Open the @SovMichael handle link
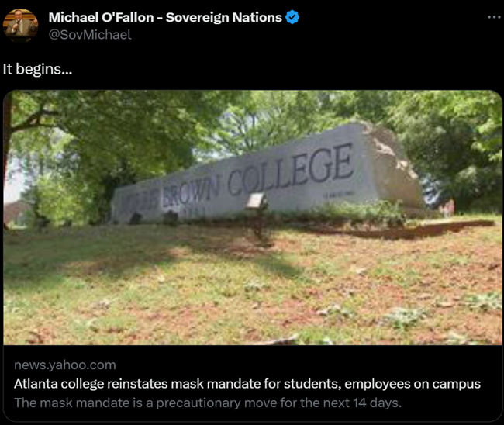The height and width of the screenshot is (425, 504). click(90, 35)
